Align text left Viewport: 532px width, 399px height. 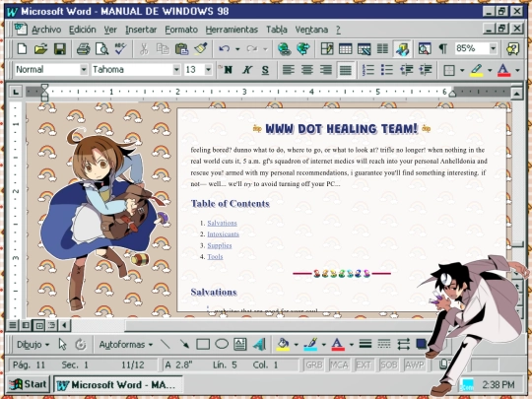pos(289,70)
